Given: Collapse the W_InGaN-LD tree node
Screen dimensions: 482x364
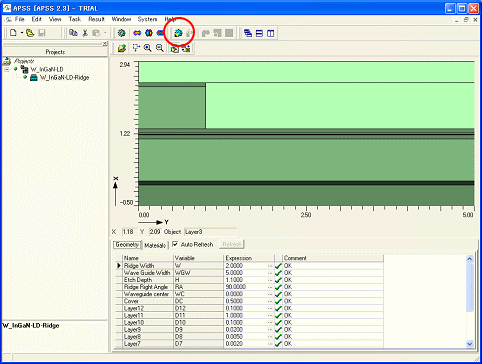Looking at the screenshot, I should (7, 69).
